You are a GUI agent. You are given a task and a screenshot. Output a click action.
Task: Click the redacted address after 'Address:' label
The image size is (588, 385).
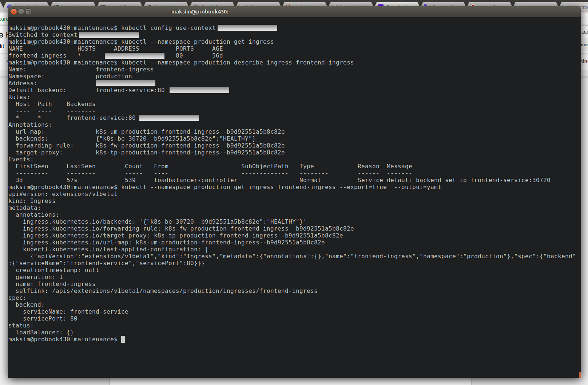click(125, 83)
